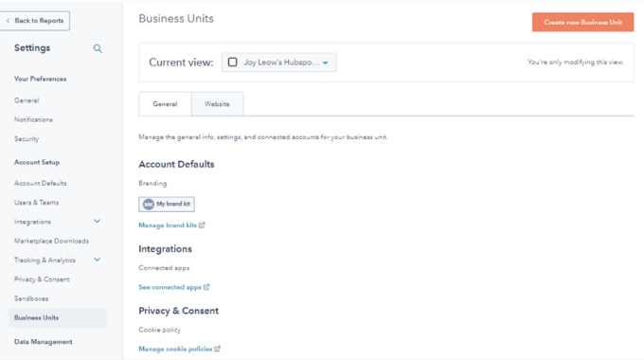Toggle the checkbox in the Current view selector

tap(232, 63)
